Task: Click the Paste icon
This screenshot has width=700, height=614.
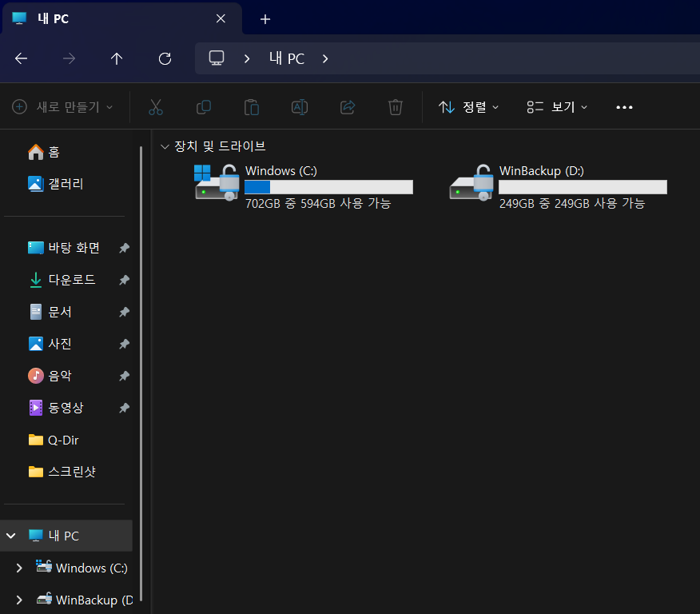Action: (x=251, y=106)
